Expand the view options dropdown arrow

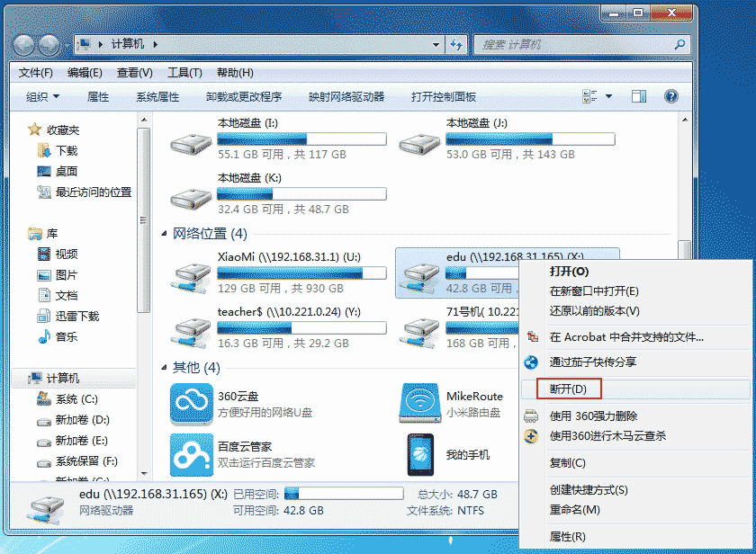pyautogui.click(x=608, y=96)
